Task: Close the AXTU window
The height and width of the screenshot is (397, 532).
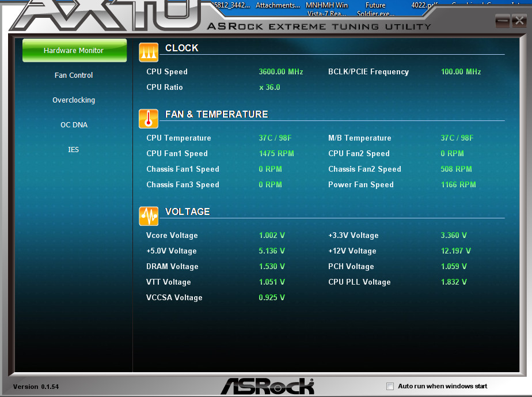Action: [519, 21]
